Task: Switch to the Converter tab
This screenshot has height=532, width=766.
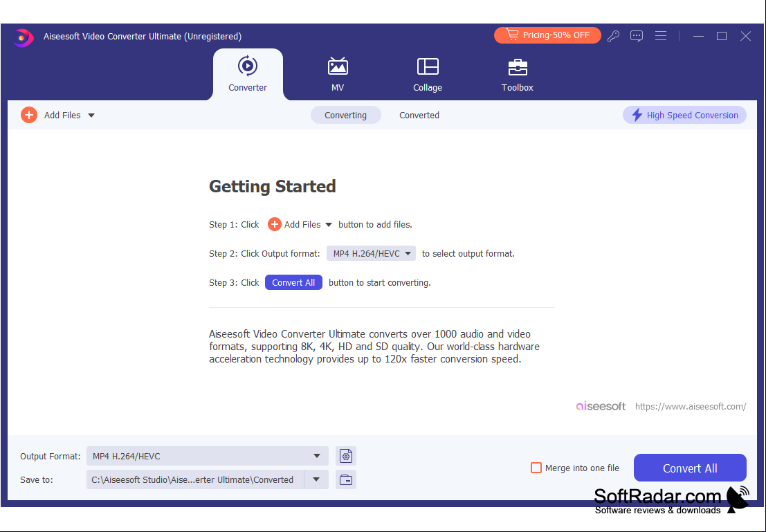Action: (x=248, y=74)
